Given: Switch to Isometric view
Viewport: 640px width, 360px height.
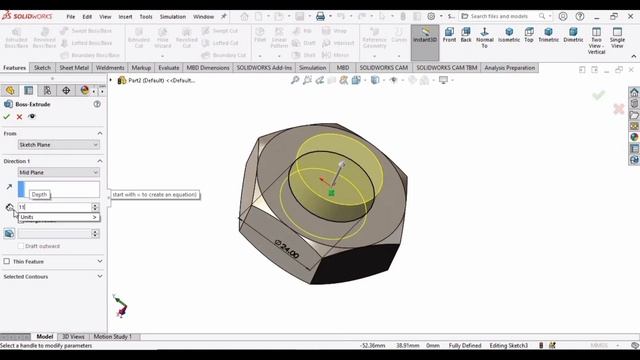Looking at the screenshot, I should [509, 34].
